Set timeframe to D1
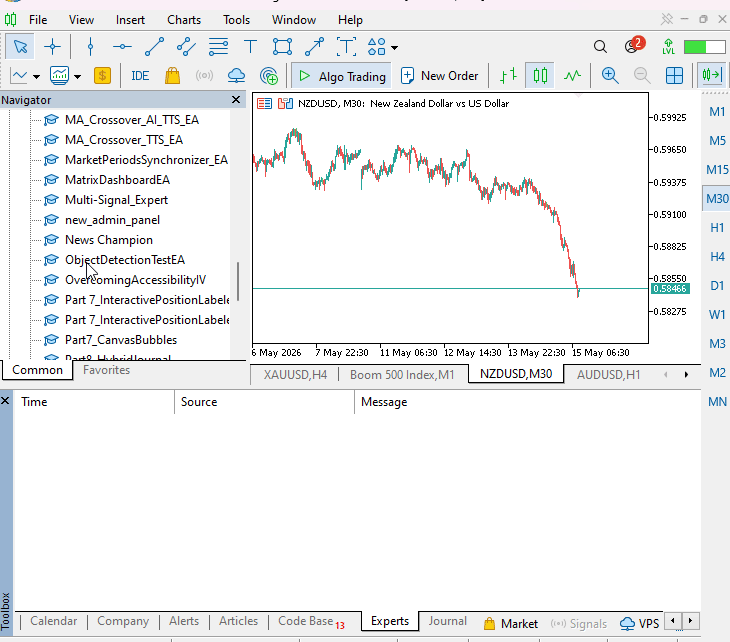This screenshot has width=730, height=642. 717,285
